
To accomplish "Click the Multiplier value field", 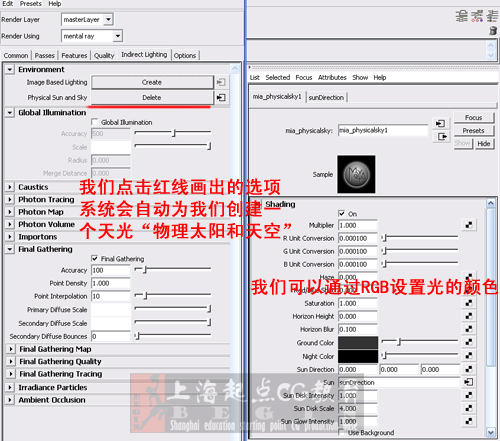I will tap(358, 225).
